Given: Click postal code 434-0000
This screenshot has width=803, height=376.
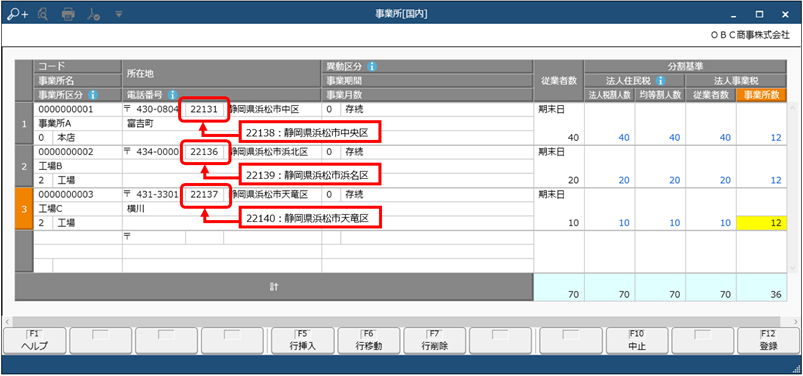Looking at the screenshot, I should (x=157, y=152).
